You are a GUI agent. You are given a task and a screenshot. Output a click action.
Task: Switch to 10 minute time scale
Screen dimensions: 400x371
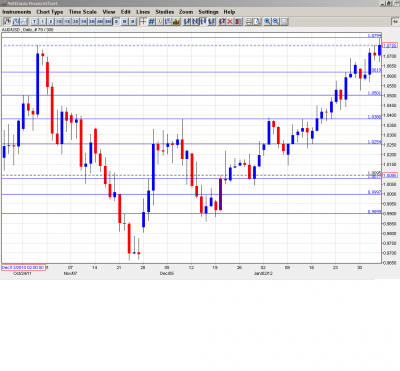coord(59,22)
